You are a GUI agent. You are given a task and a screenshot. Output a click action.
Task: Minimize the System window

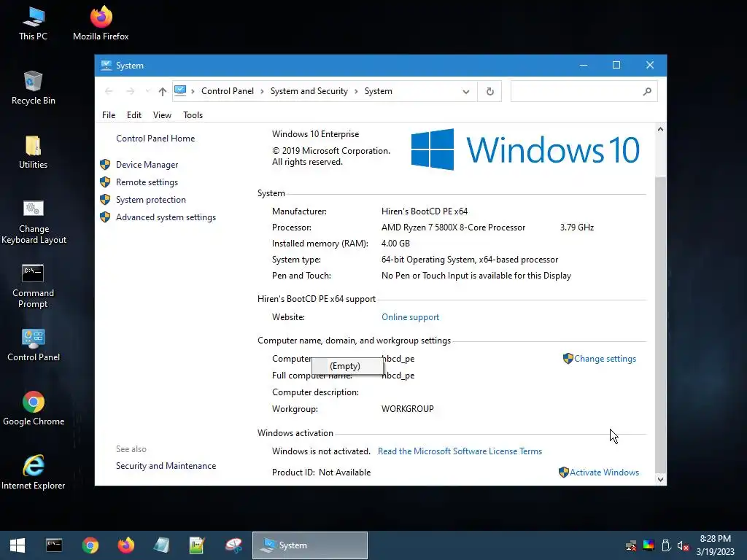(x=584, y=65)
